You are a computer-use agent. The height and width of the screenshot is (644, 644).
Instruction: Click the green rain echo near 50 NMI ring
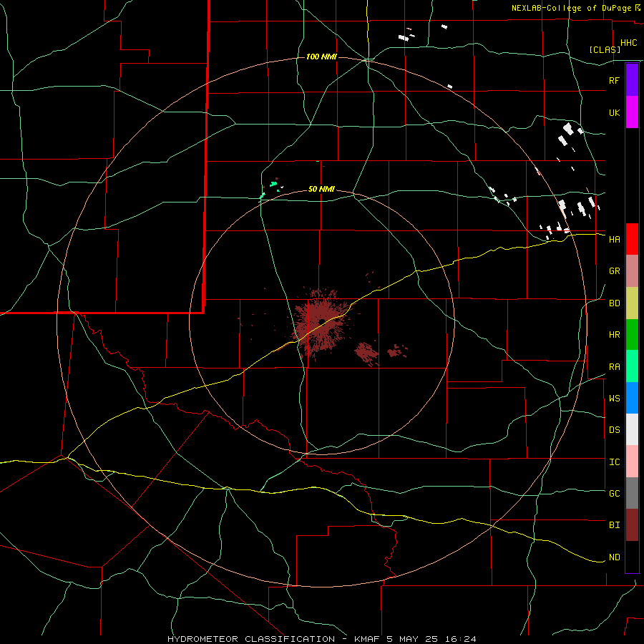(x=273, y=184)
